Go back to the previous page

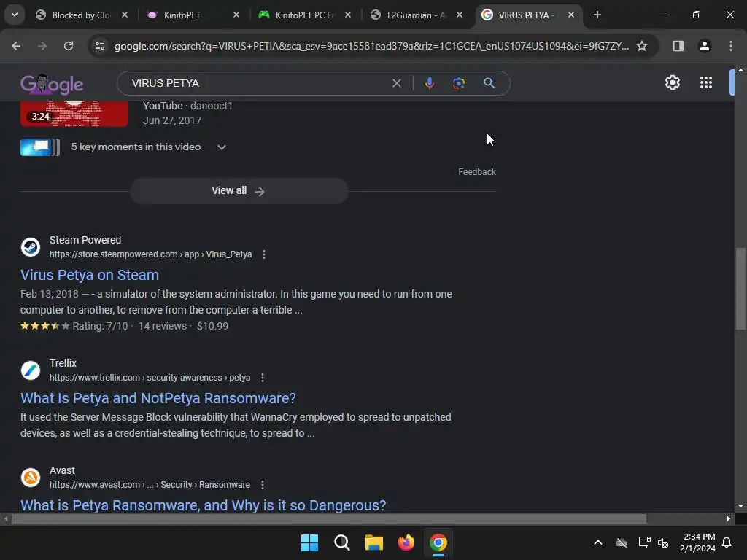pos(16,46)
